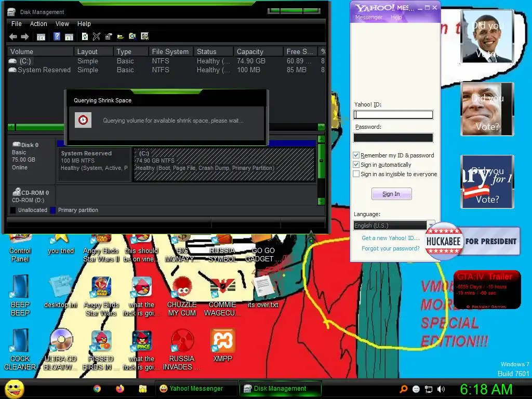Click the 6:18 AM taskbar clock

click(486, 390)
